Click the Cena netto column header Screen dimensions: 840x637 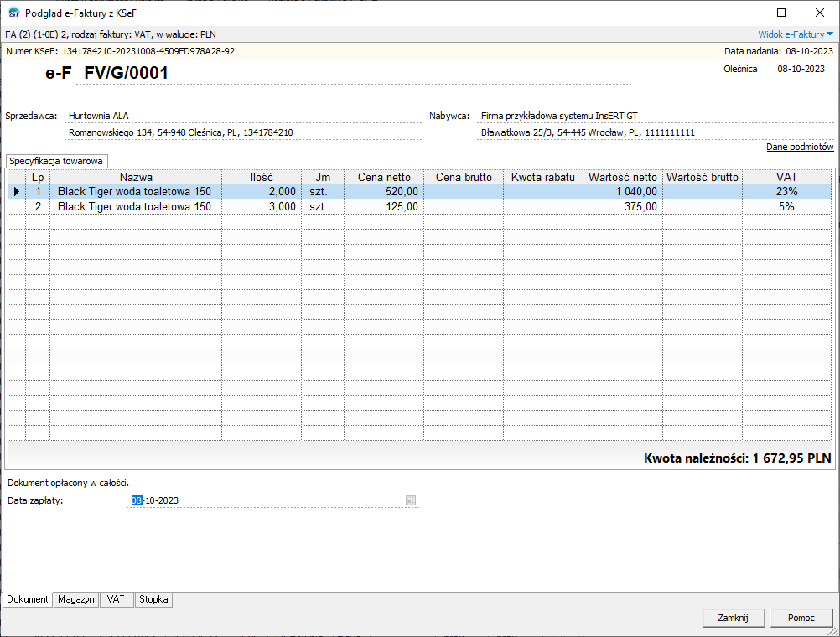(384, 177)
